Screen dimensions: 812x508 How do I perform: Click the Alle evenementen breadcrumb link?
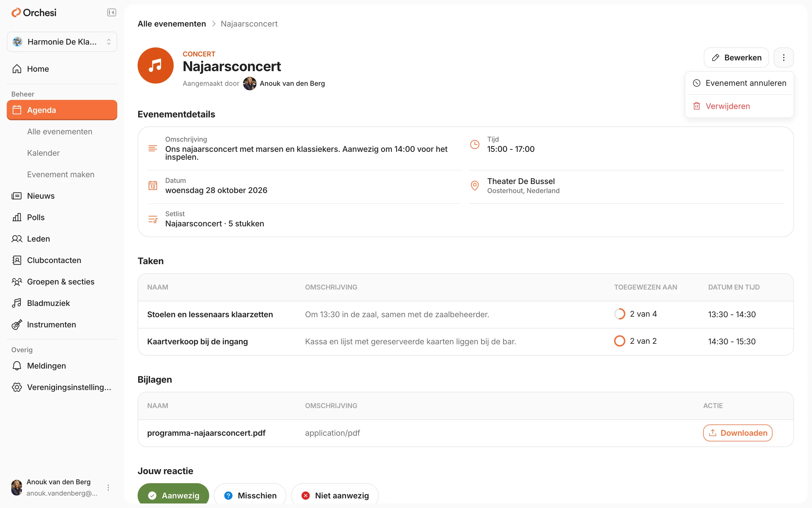(172, 24)
